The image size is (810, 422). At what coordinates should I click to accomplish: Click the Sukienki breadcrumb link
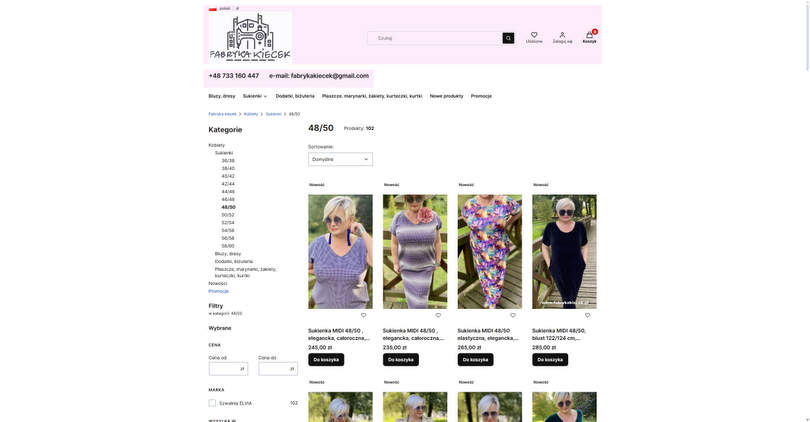[x=273, y=114]
